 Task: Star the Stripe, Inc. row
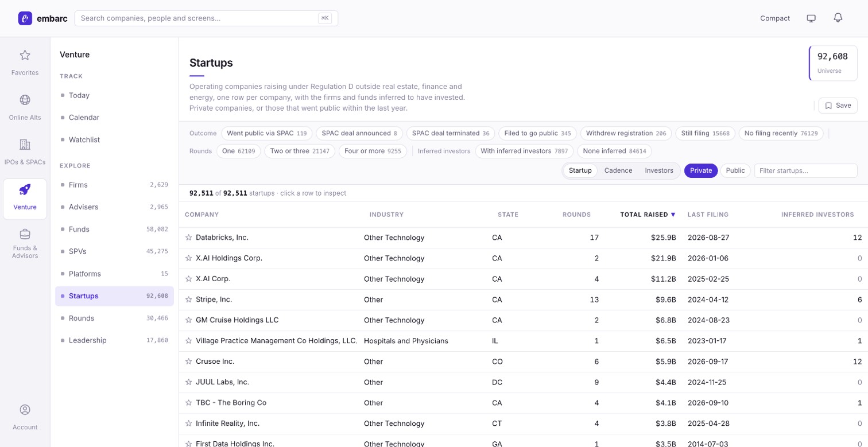[x=188, y=300]
